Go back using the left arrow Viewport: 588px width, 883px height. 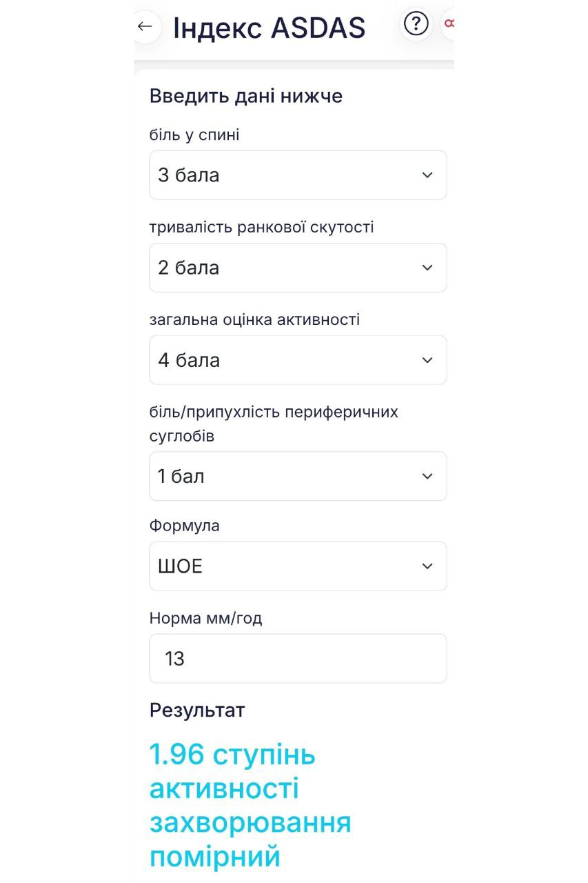pos(145,27)
